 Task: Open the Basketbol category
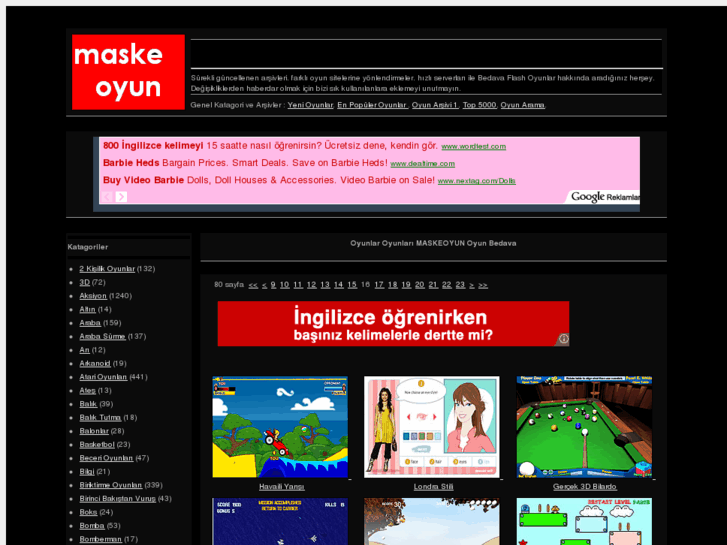[x=97, y=445]
